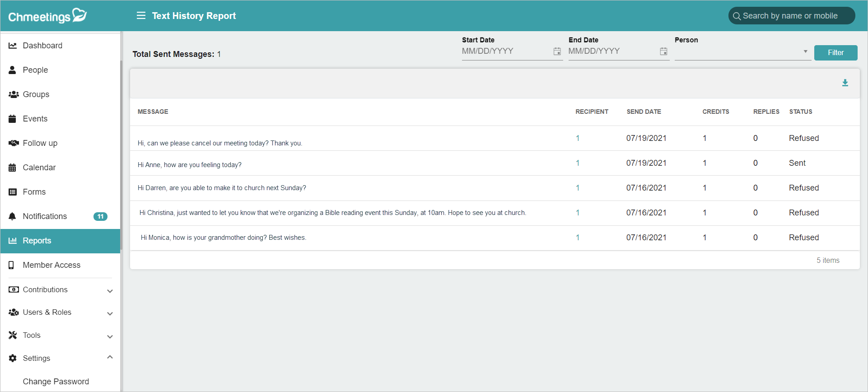Open recipient link for Hi Anne message
This screenshot has width=868, height=392.
point(578,163)
